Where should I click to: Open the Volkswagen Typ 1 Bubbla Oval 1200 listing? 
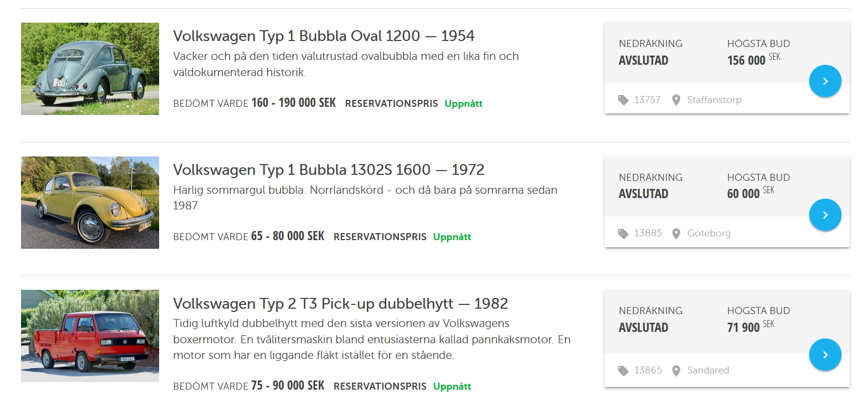pos(323,36)
